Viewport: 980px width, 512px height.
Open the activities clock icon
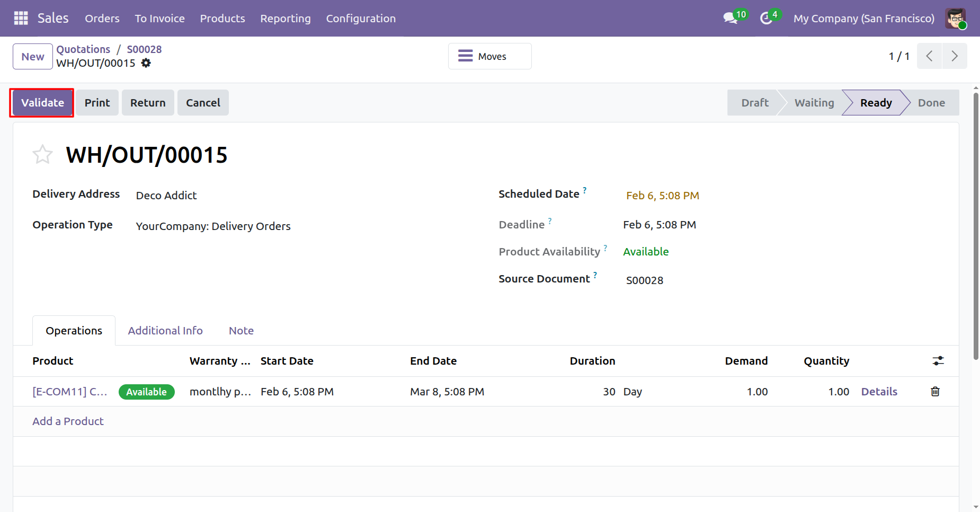(x=765, y=18)
